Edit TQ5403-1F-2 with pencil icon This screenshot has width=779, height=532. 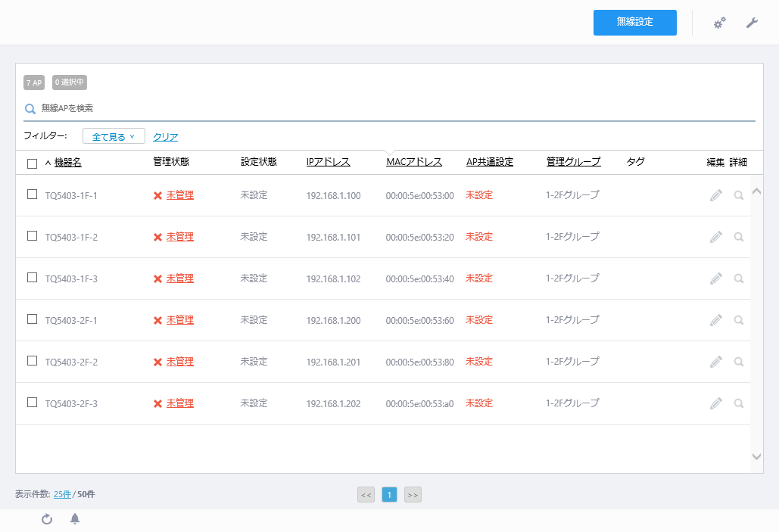point(716,237)
